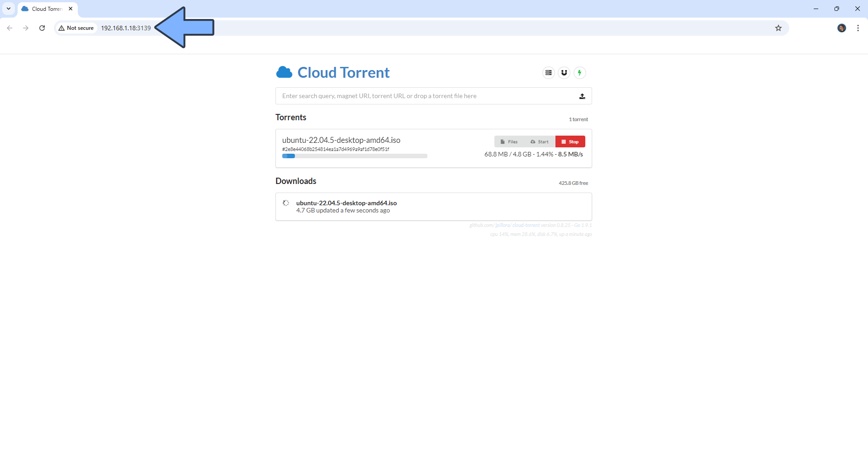
Task: Open the jpillora GitHub link in the footer
Action: point(503,225)
